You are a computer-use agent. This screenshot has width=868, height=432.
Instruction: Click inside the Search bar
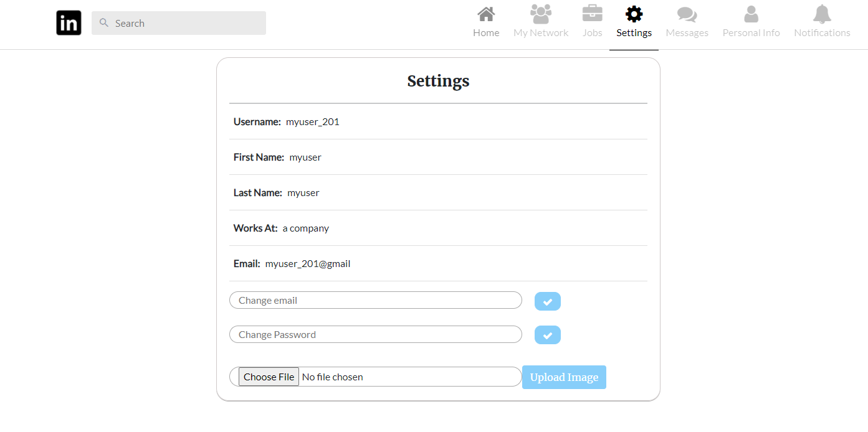click(x=179, y=22)
